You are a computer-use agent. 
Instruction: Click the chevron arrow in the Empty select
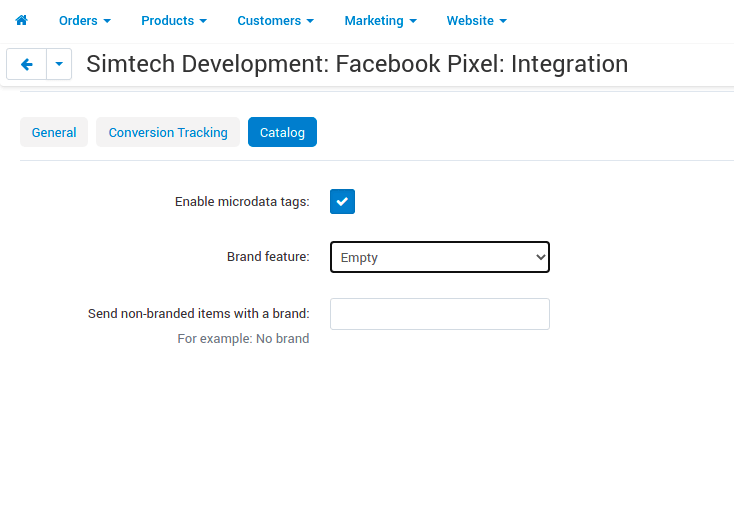(x=540, y=257)
